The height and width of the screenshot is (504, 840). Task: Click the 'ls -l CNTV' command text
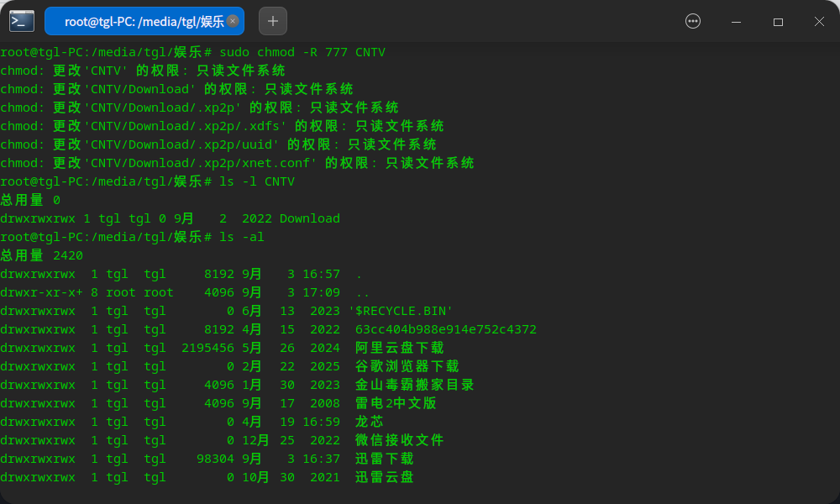257,181
